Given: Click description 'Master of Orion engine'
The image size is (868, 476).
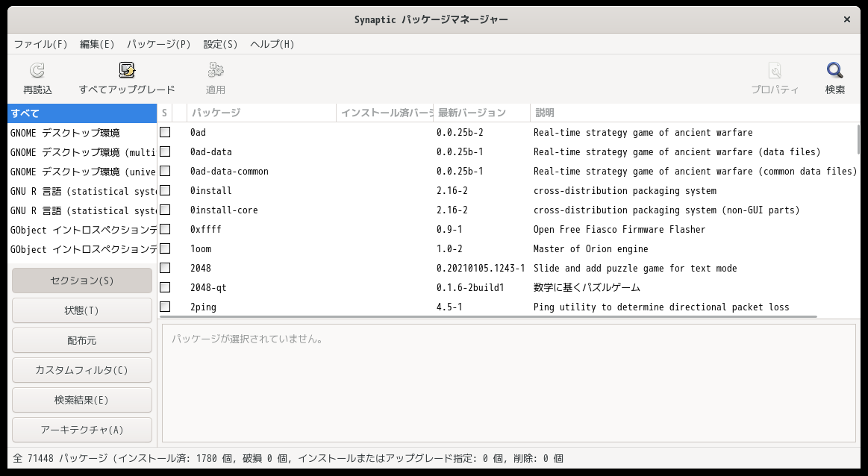Looking at the screenshot, I should [590, 248].
